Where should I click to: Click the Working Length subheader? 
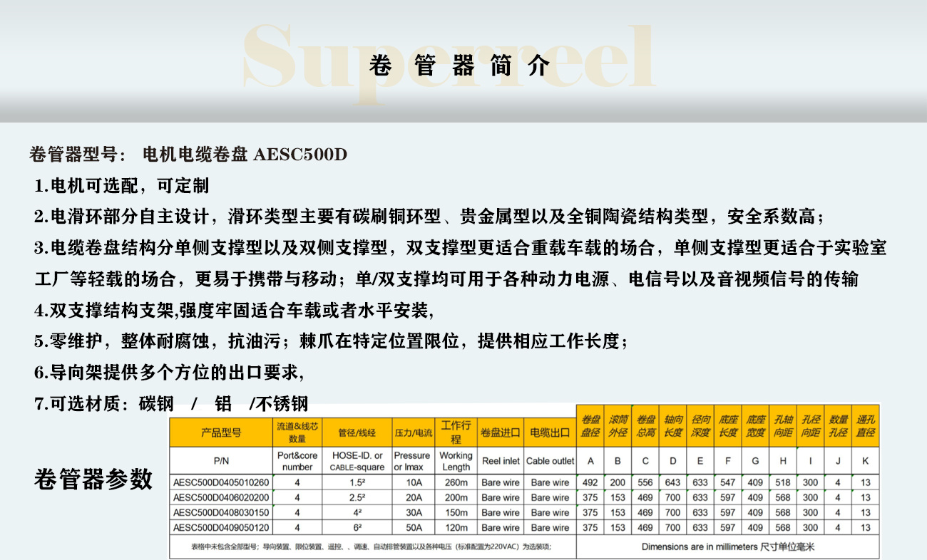coord(456,461)
